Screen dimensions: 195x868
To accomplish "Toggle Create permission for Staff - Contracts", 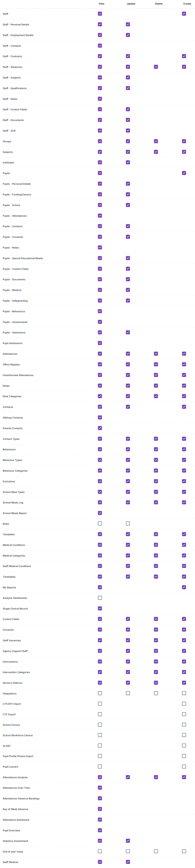I will pyautogui.click(x=184, y=56).
